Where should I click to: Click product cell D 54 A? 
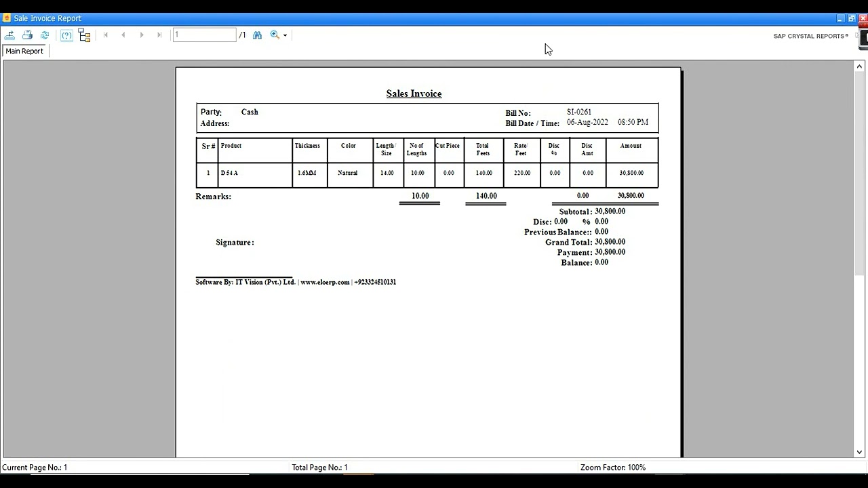click(229, 173)
